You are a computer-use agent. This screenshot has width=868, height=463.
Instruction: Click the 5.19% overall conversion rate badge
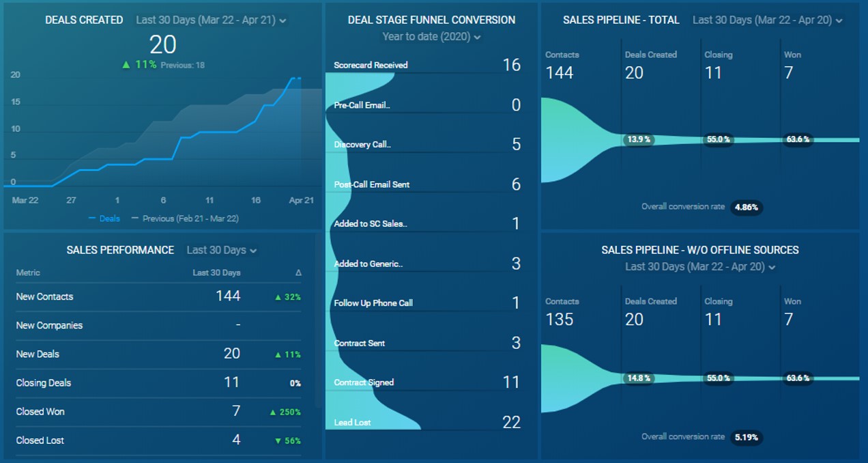click(746, 437)
